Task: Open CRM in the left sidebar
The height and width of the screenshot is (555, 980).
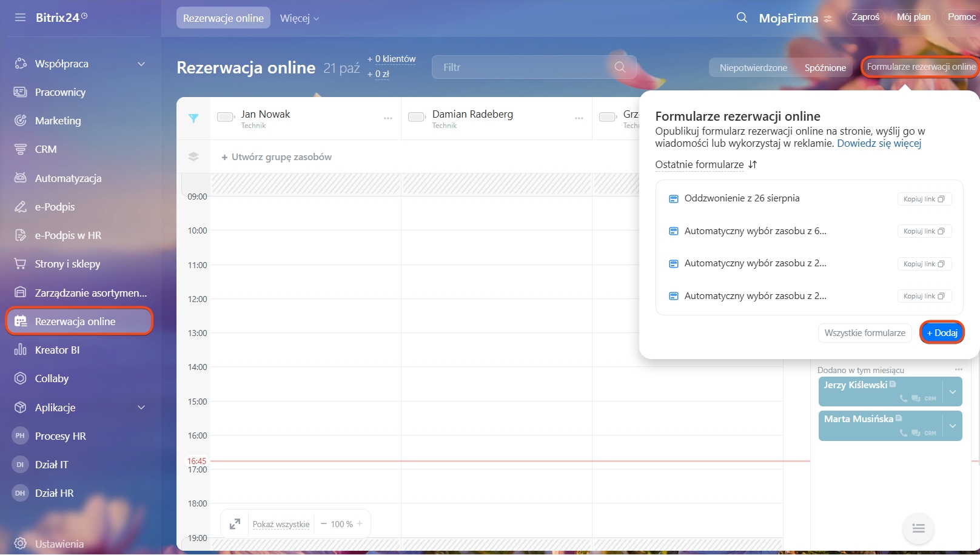Action: pos(45,149)
